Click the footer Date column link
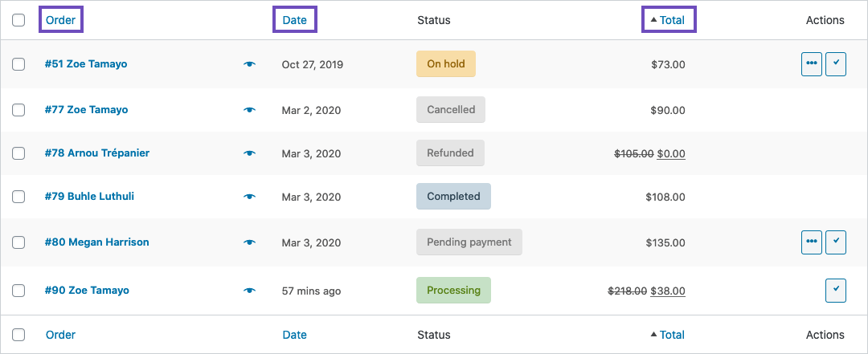868x354 pixels. click(x=294, y=335)
